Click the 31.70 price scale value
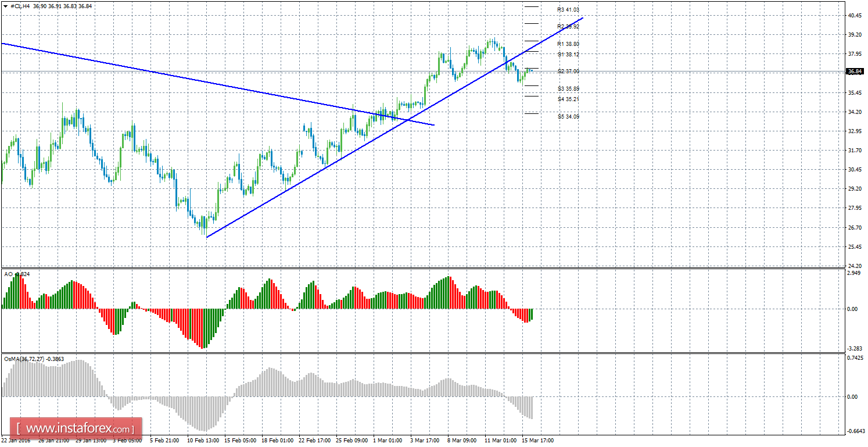 click(855, 151)
